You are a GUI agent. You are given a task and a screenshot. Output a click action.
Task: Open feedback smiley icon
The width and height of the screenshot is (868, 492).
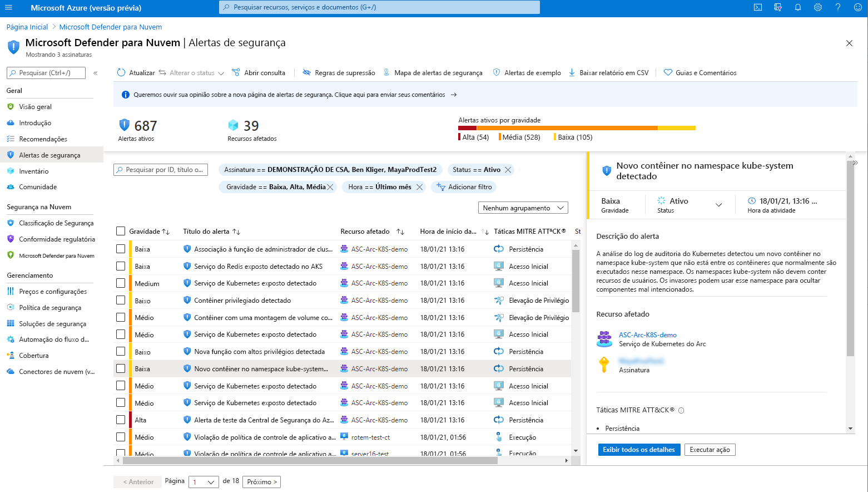pos(858,7)
